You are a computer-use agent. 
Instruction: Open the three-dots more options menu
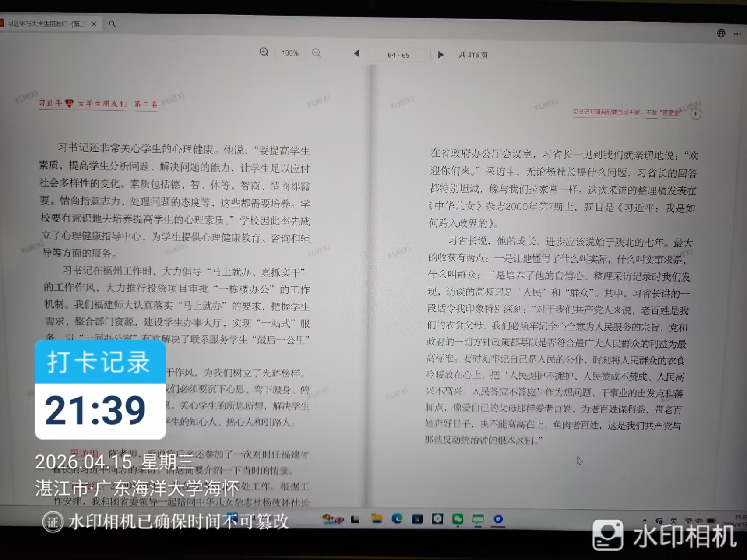(x=737, y=34)
